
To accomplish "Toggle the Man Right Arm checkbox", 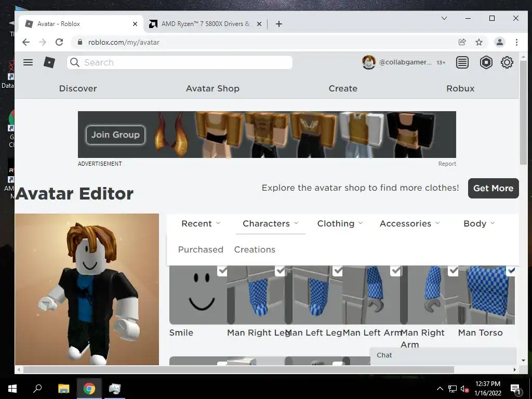I will click(453, 271).
